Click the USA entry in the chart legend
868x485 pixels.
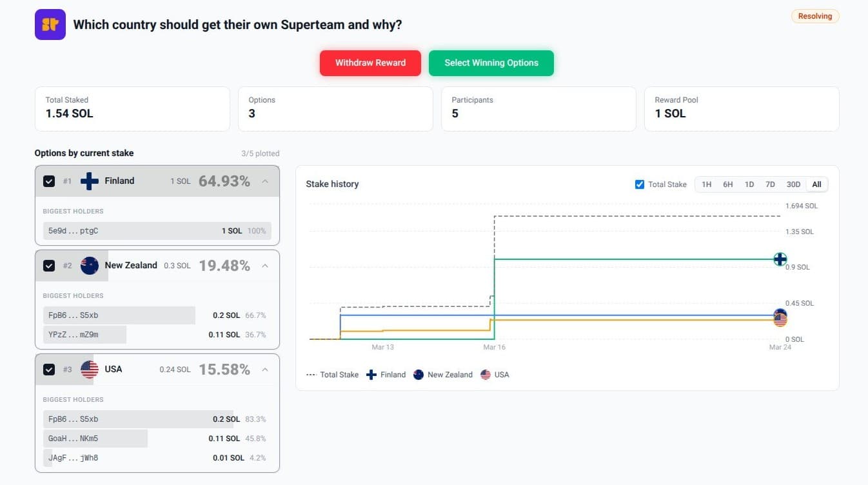click(495, 375)
